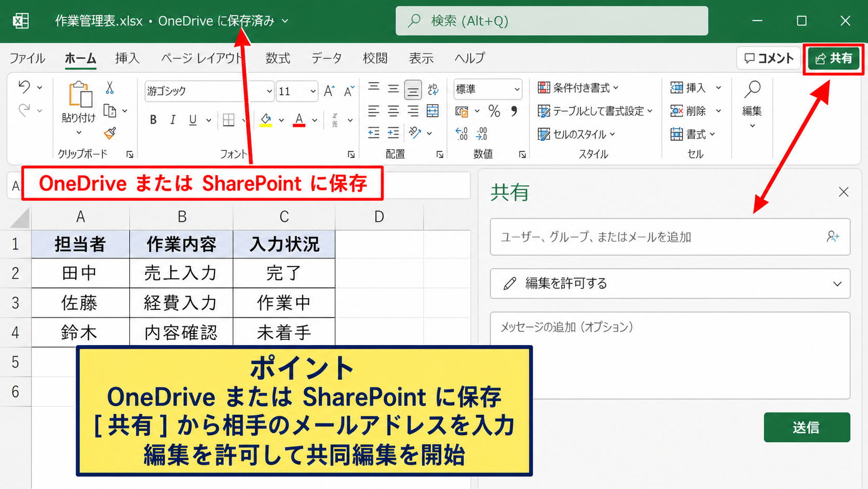Open clipboard group dialog launcher
The image size is (868, 489).
(x=130, y=154)
